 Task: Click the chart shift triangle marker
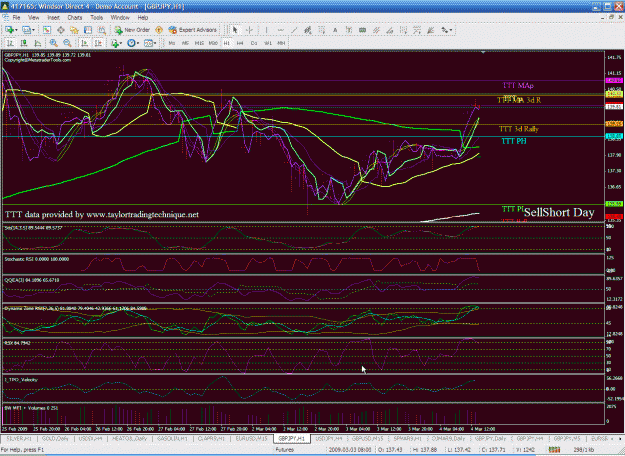(x=483, y=52)
